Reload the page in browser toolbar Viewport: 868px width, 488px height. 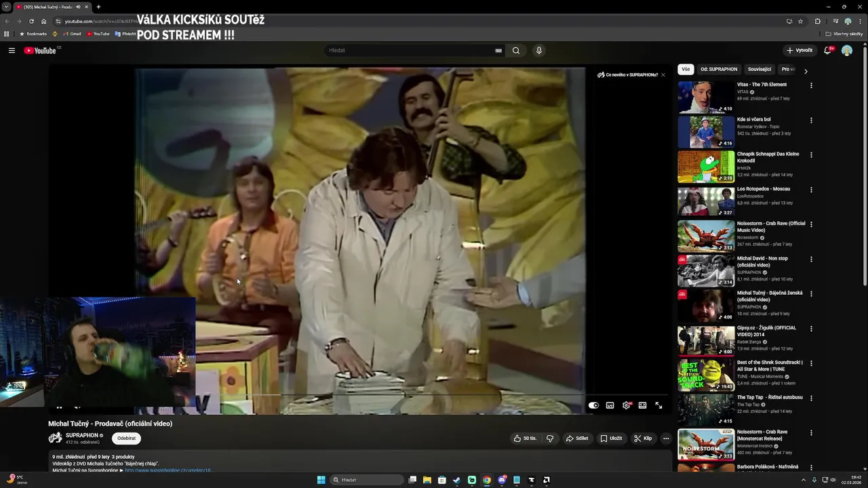pyautogui.click(x=31, y=21)
